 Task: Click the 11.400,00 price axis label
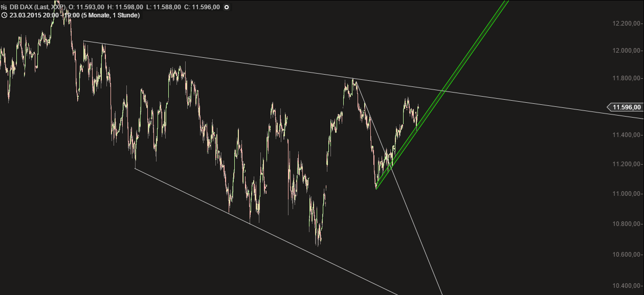627,135
